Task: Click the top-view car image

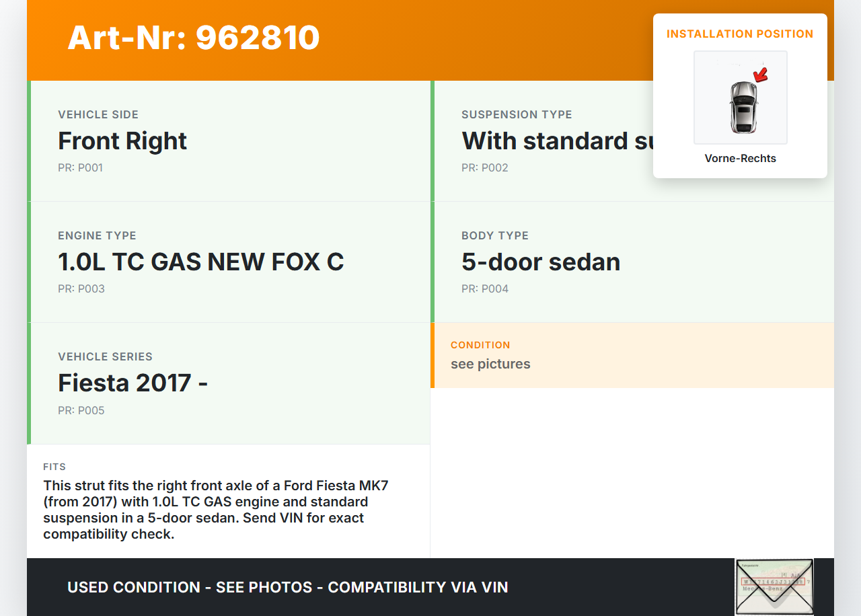Action: tap(743, 107)
